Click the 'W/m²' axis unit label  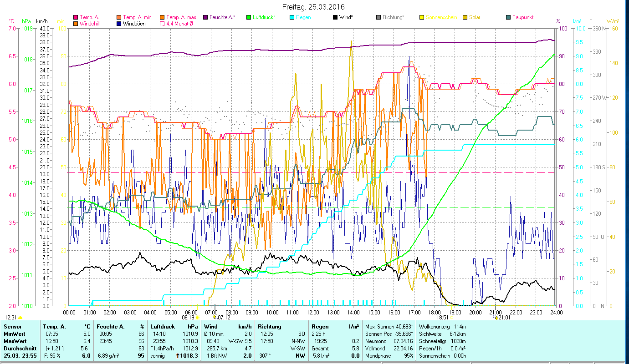pos(613,21)
